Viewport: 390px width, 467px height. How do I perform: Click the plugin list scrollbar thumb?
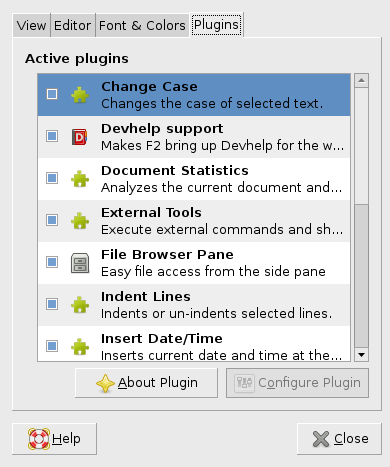tap(362, 276)
